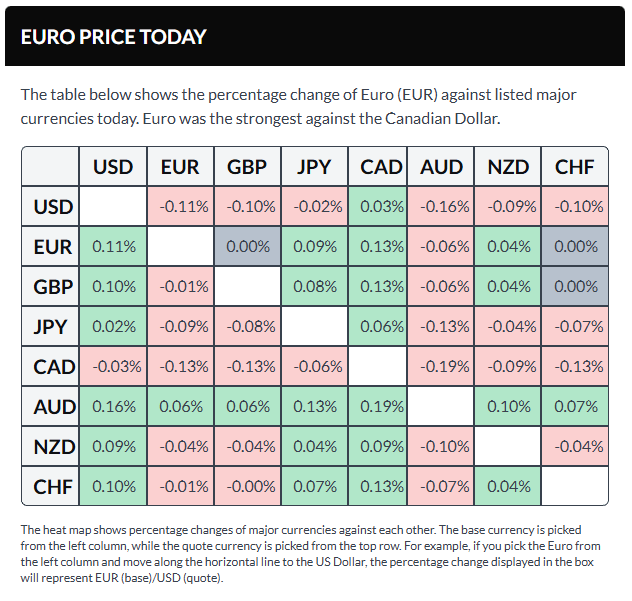This screenshot has width=632, height=601.
Task: Select the JPY column header
Action: click(314, 167)
